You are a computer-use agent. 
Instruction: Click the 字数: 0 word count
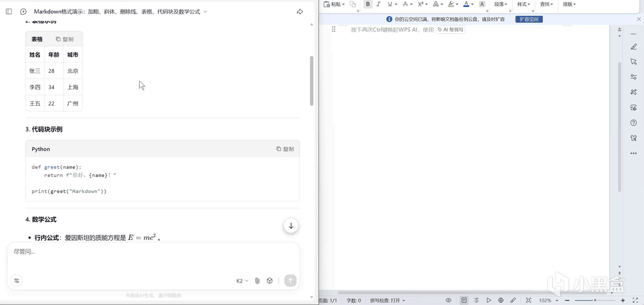353,301
